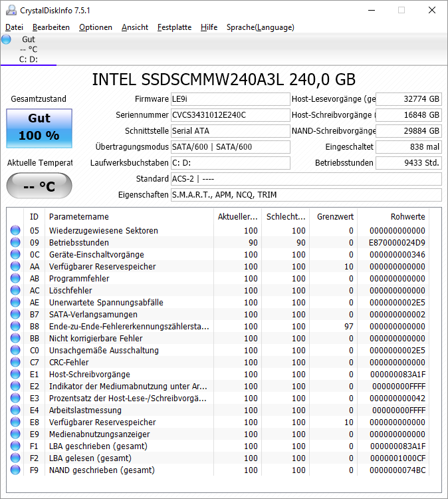The height and width of the screenshot is (499, 448).
Task: Open the Hilfe menu
Action: (209, 27)
